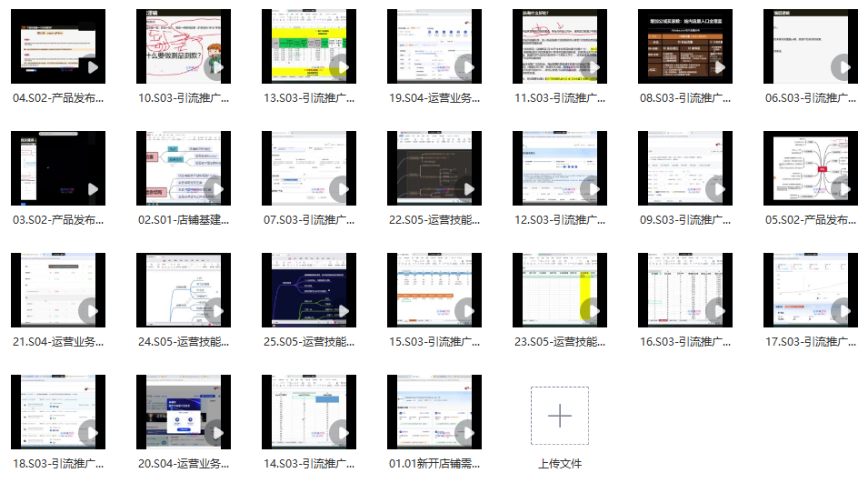Open video thumbnail 15.S03-引流推广
This screenshot has height=483, width=868.
tap(434, 290)
